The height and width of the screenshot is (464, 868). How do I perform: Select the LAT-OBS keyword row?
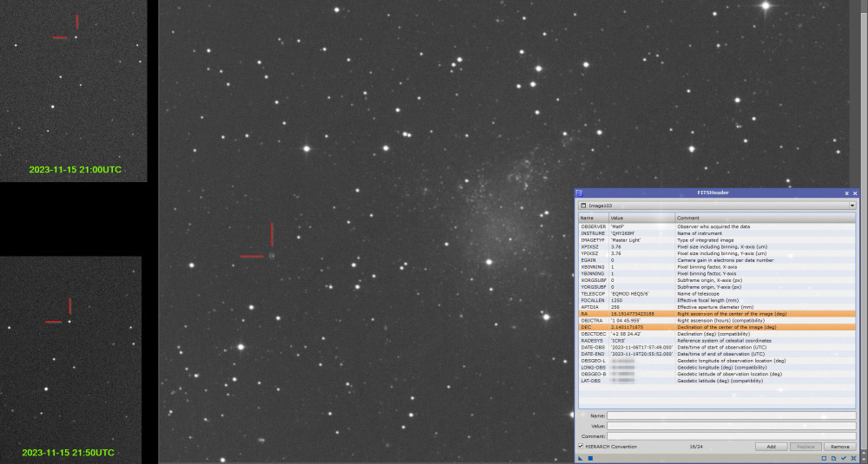tap(717, 381)
